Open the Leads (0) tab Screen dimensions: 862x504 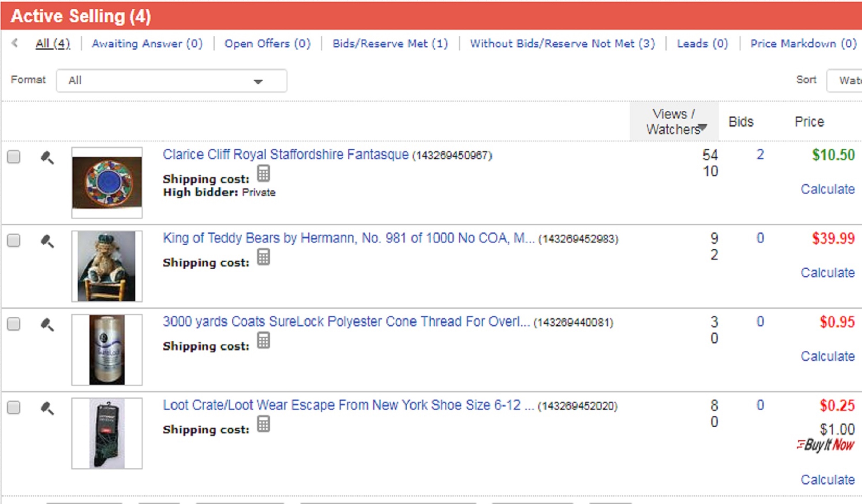pyautogui.click(x=703, y=44)
